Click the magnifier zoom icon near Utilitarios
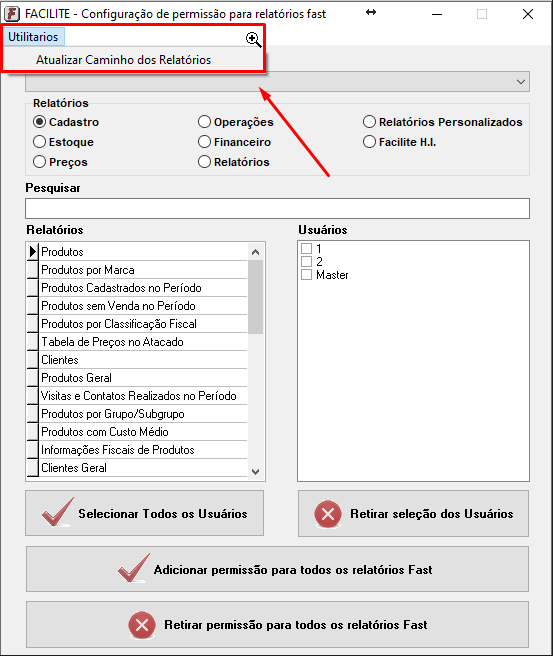553x656 pixels. 253,40
